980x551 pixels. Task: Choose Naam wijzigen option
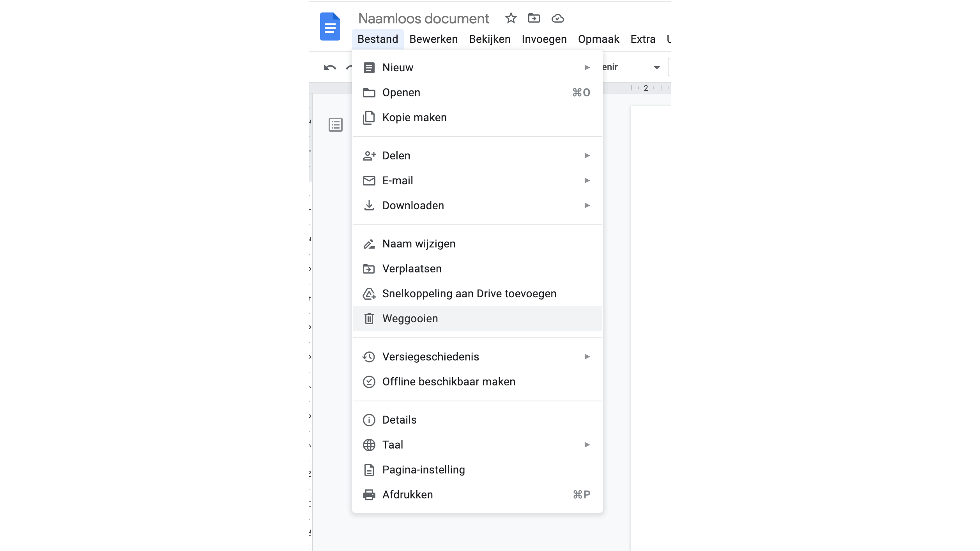[x=419, y=244]
